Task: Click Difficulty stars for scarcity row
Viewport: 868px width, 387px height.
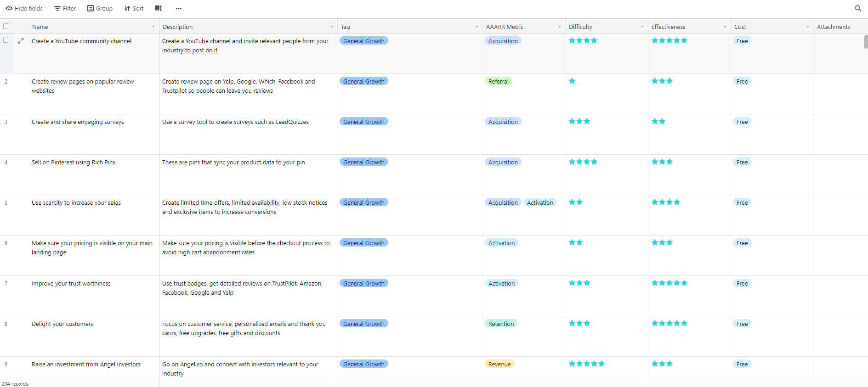Action: [x=576, y=202]
